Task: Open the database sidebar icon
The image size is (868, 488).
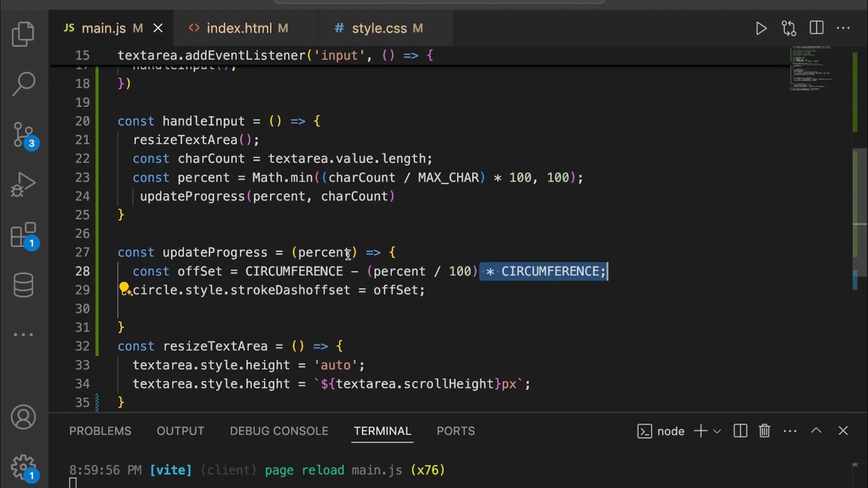Action: (23, 285)
